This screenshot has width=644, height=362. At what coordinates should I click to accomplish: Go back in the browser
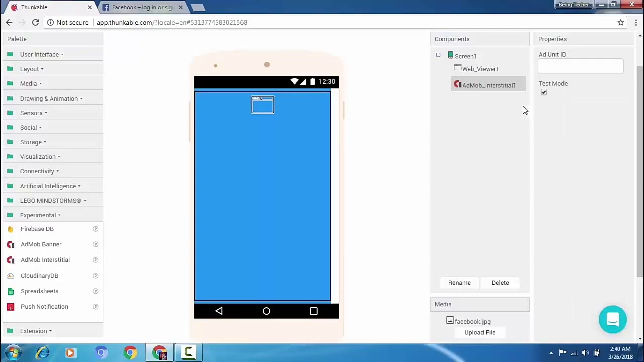tap(9, 22)
